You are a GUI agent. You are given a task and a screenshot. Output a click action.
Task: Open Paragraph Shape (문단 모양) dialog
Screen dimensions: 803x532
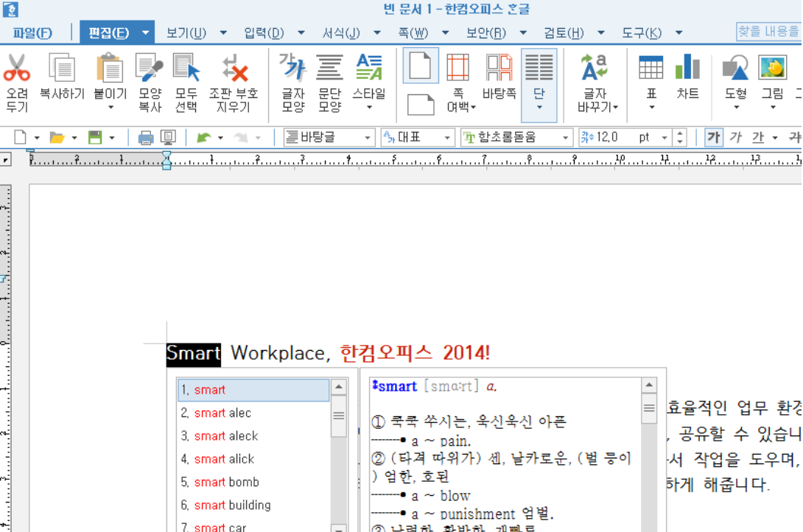[x=329, y=69]
